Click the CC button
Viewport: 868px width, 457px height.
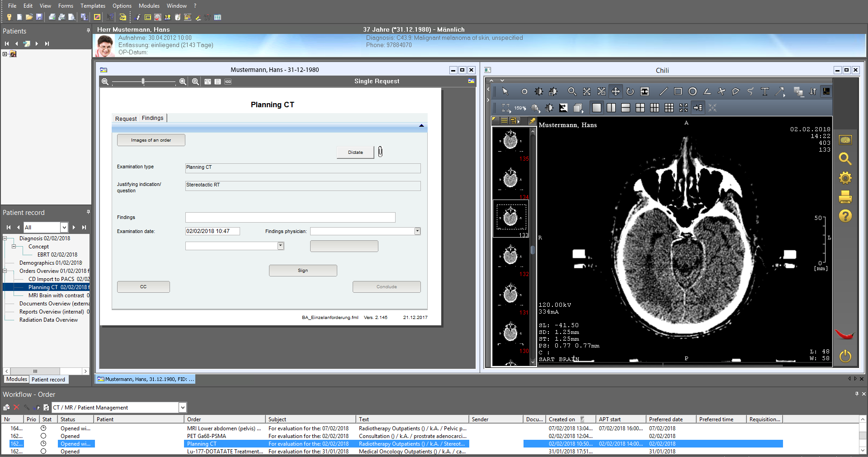click(x=143, y=287)
